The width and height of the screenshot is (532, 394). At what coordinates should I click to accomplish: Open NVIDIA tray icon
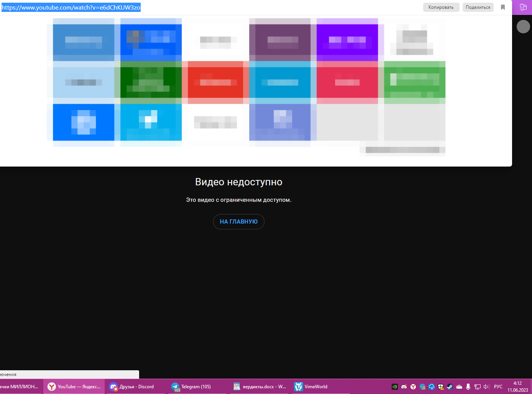coord(394,387)
